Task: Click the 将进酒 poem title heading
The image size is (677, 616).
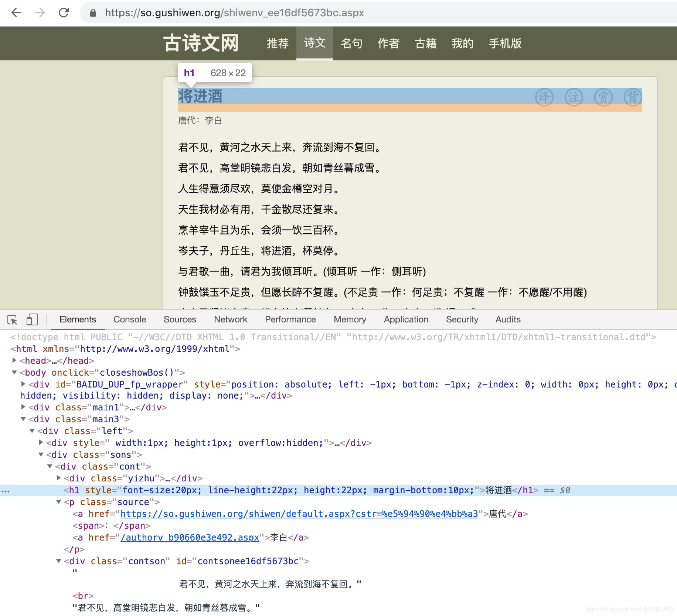Action: coord(200,97)
